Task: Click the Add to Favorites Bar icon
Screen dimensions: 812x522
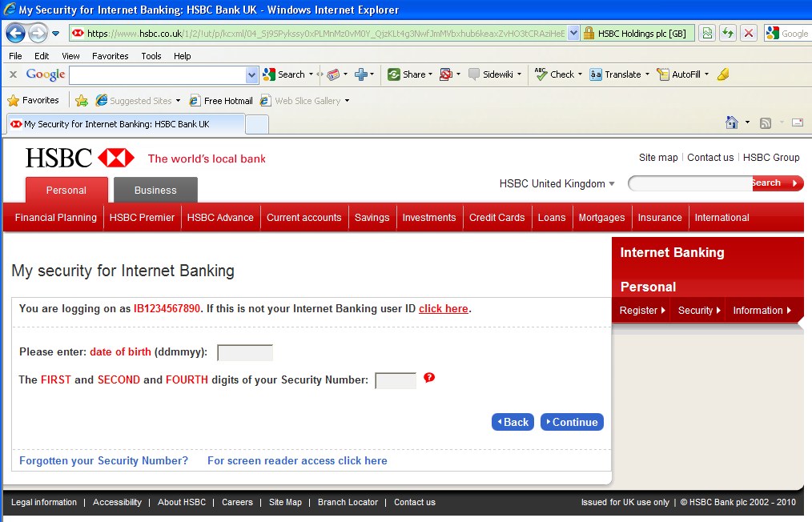Action: pos(82,100)
